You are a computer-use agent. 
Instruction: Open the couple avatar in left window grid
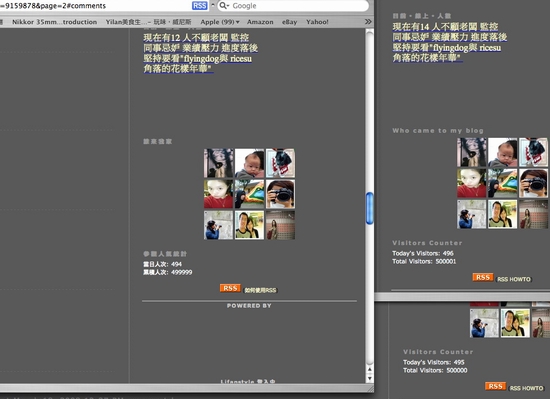tap(249, 225)
